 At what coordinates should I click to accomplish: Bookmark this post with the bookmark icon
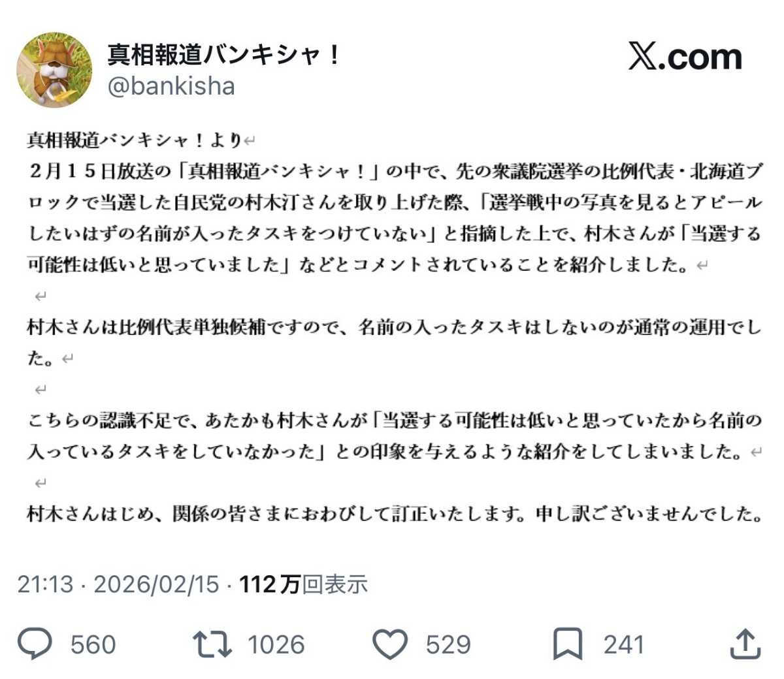(567, 644)
